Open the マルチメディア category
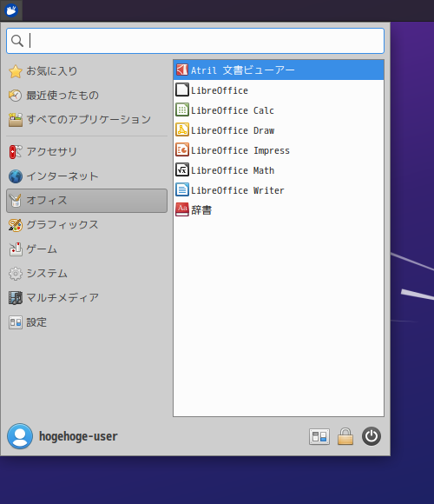The width and height of the screenshot is (434, 504). click(87, 298)
